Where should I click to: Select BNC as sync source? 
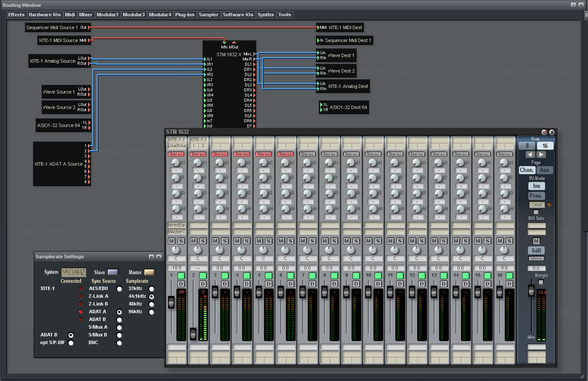coord(119,343)
